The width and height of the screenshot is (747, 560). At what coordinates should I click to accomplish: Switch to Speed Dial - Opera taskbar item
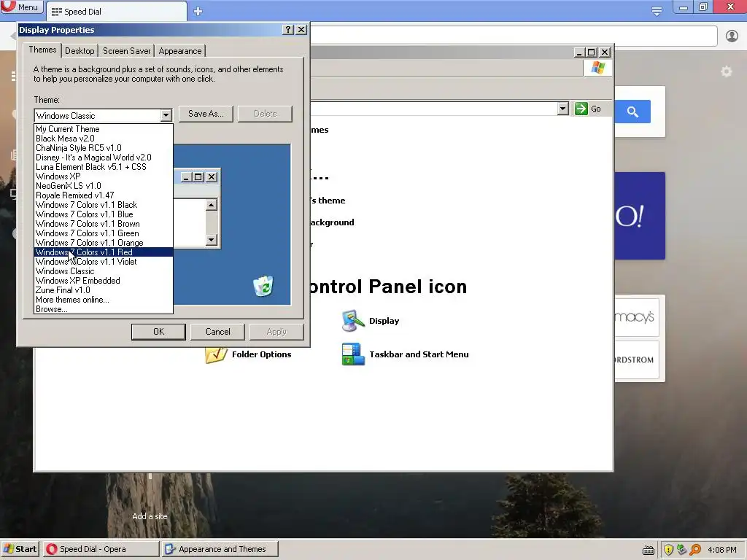pyautogui.click(x=101, y=549)
